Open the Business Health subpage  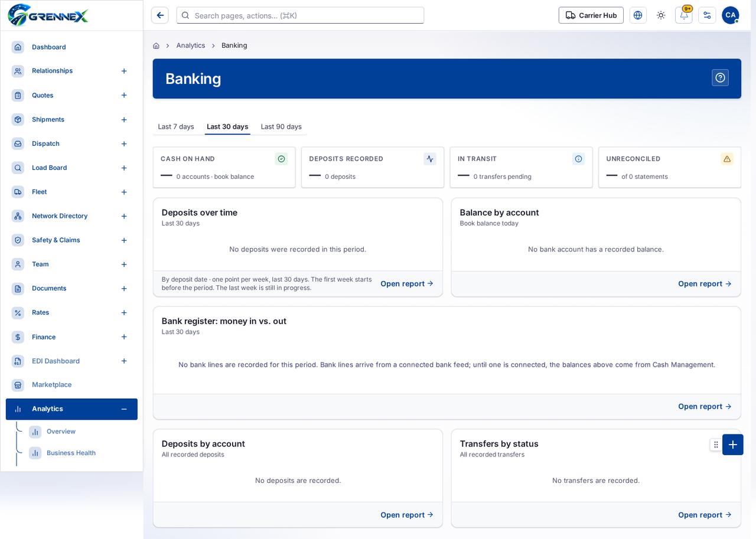point(71,453)
